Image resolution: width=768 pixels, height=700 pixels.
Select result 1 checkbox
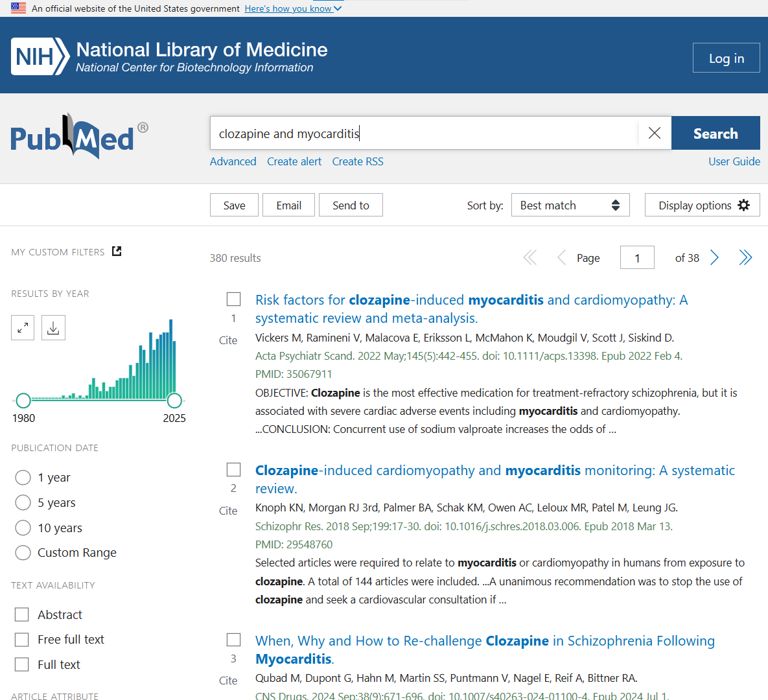click(233, 299)
